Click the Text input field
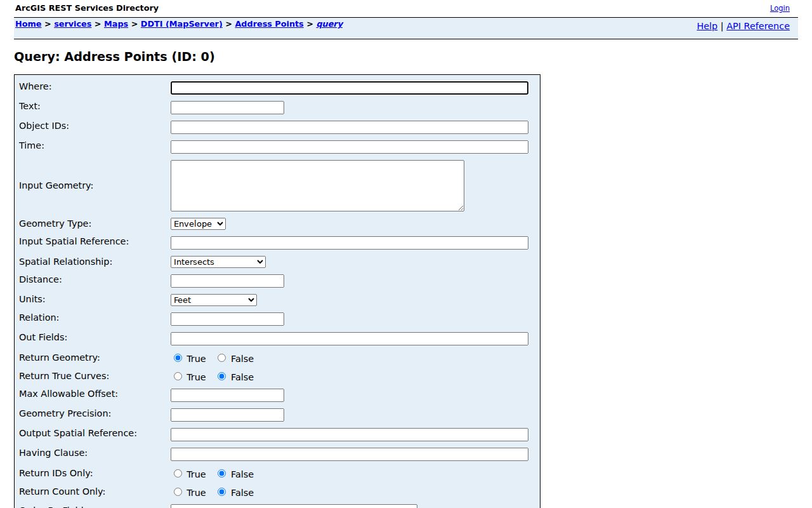 click(227, 108)
